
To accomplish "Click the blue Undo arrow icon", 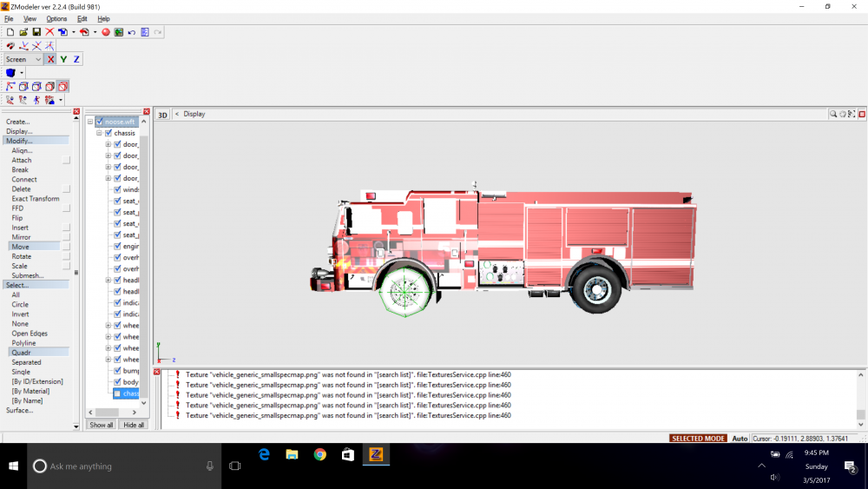I will (132, 32).
